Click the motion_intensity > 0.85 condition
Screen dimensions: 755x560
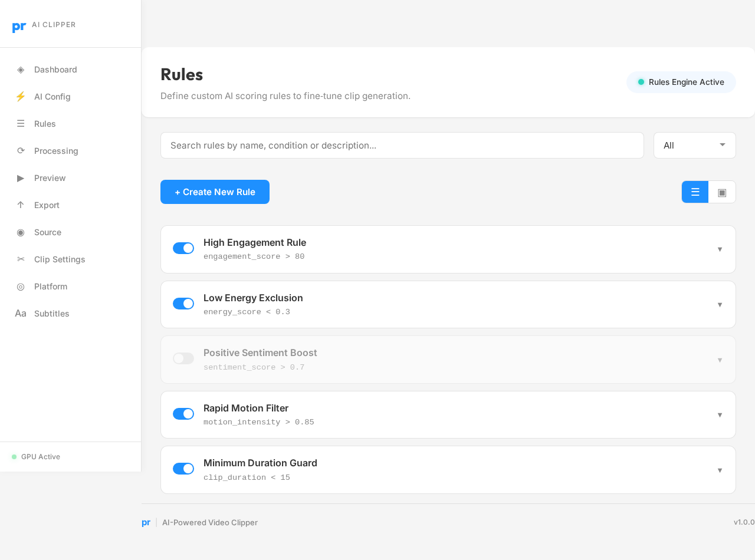[x=259, y=423]
